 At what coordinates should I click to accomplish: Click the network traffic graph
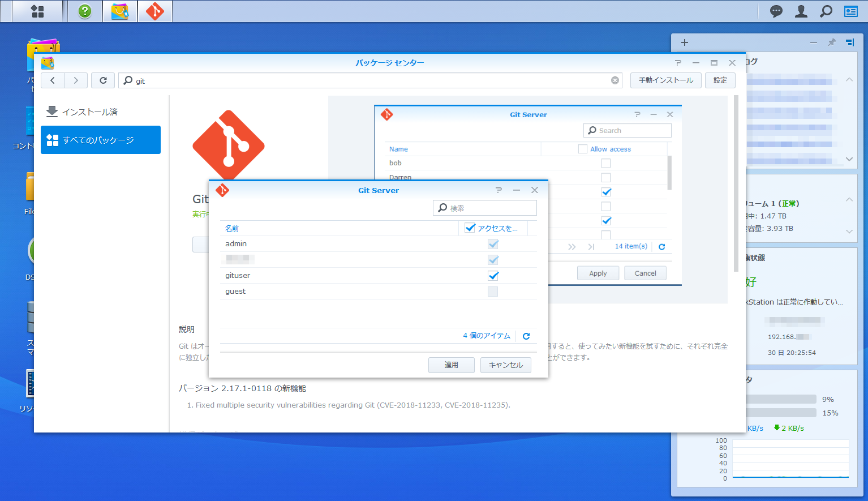(790, 459)
